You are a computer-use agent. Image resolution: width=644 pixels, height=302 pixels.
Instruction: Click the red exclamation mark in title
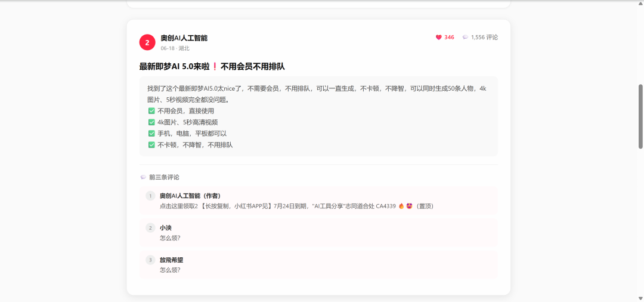214,67
